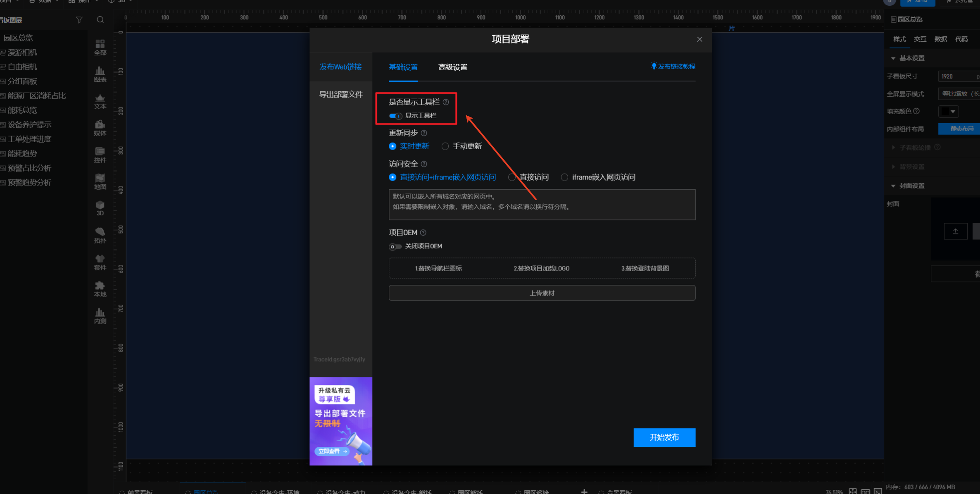
Task: Choose iframe嵌入网页访问 radio button
Action: 564,177
